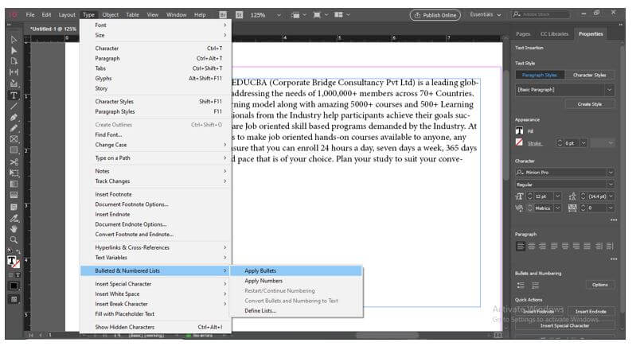Switch to the CC Libraries tab

click(554, 34)
